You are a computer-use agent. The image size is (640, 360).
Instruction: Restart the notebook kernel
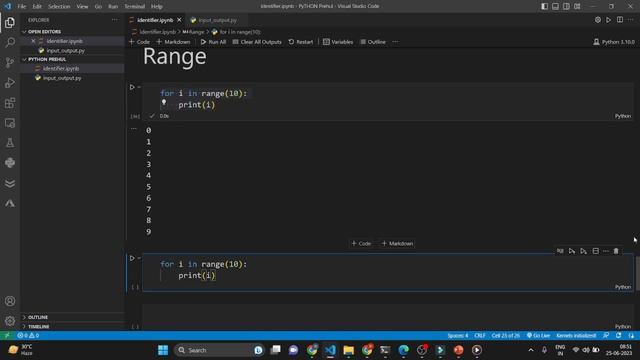click(x=301, y=42)
